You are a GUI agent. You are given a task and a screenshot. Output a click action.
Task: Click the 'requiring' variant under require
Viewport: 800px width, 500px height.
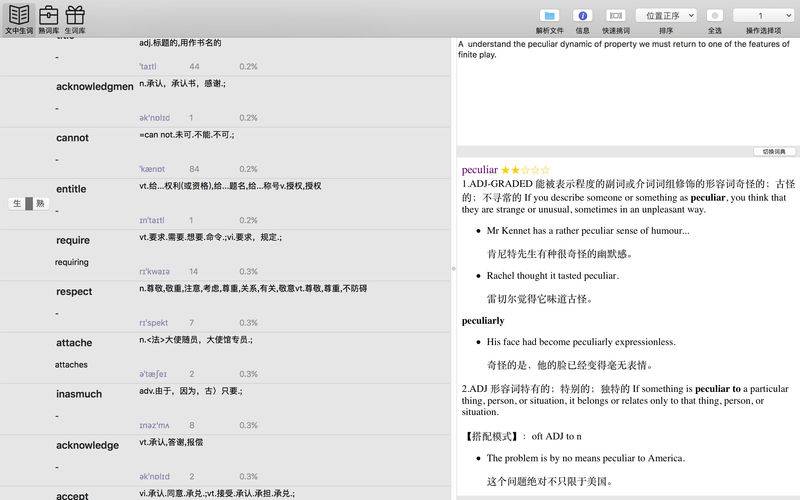point(71,262)
